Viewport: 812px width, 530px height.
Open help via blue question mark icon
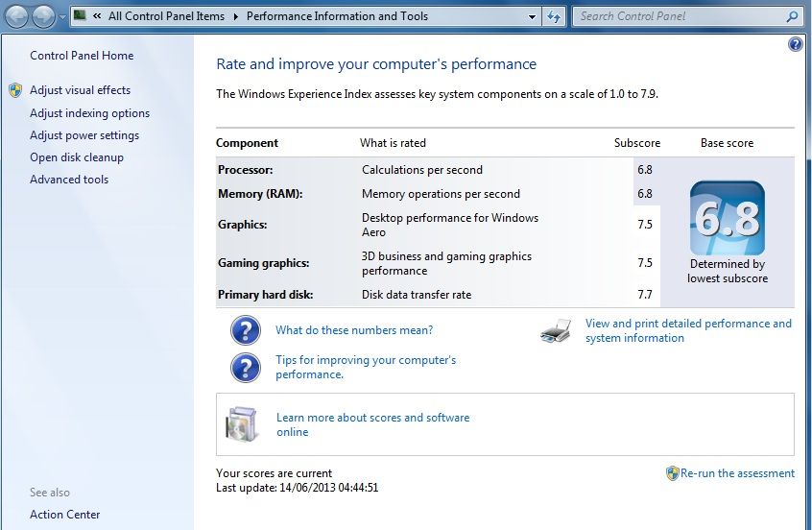pos(796,44)
